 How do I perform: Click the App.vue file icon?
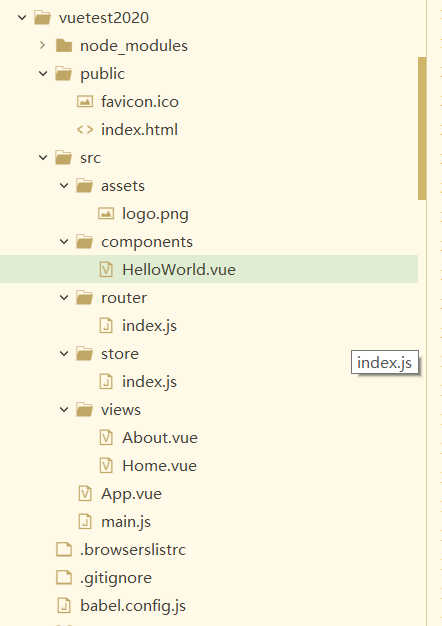pyautogui.click(x=85, y=494)
